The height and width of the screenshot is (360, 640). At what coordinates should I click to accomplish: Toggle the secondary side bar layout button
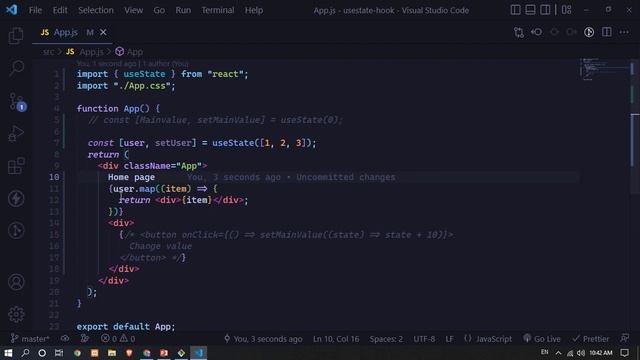pyautogui.click(x=545, y=10)
